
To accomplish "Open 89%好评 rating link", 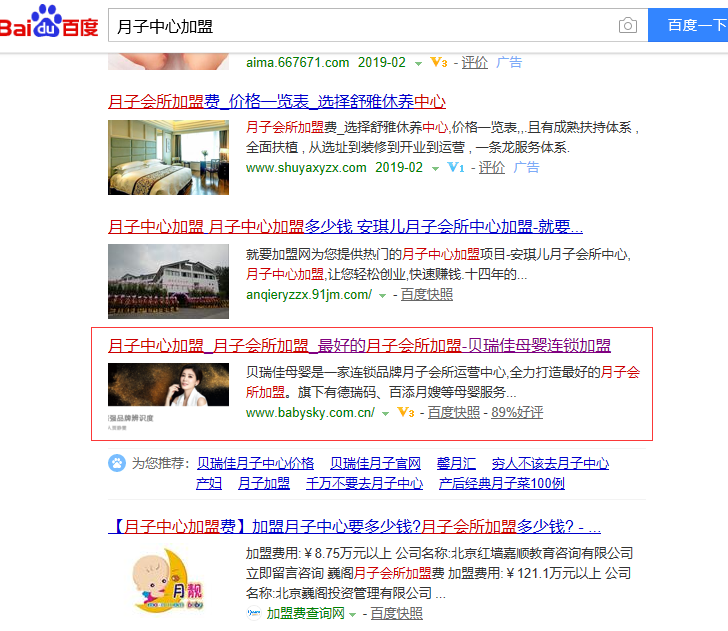I will 517,412.
